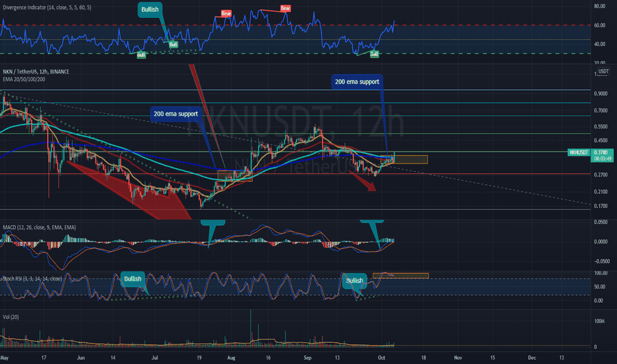The height and width of the screenshot is (364, 617).
Task: Select the Vol (20) indicator legend
Action: 11,317
